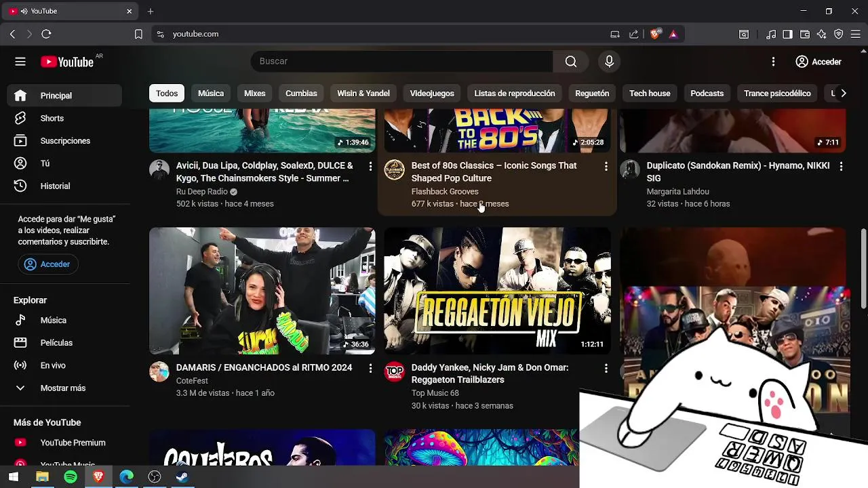Open Películas under Explorar
The height and width of the screenshot is (488, 868).
tap(64, 343)
